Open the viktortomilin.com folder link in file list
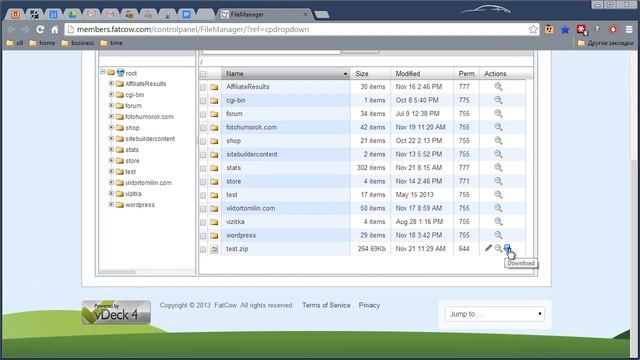The width and height of the screenshot is (640, 360). click(x=250, y=208)
